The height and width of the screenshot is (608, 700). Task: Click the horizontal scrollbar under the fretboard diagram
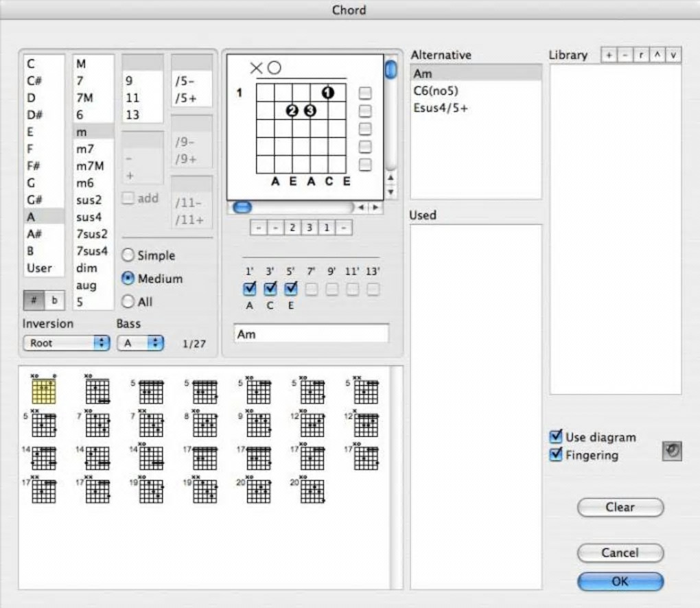(295, 207)
